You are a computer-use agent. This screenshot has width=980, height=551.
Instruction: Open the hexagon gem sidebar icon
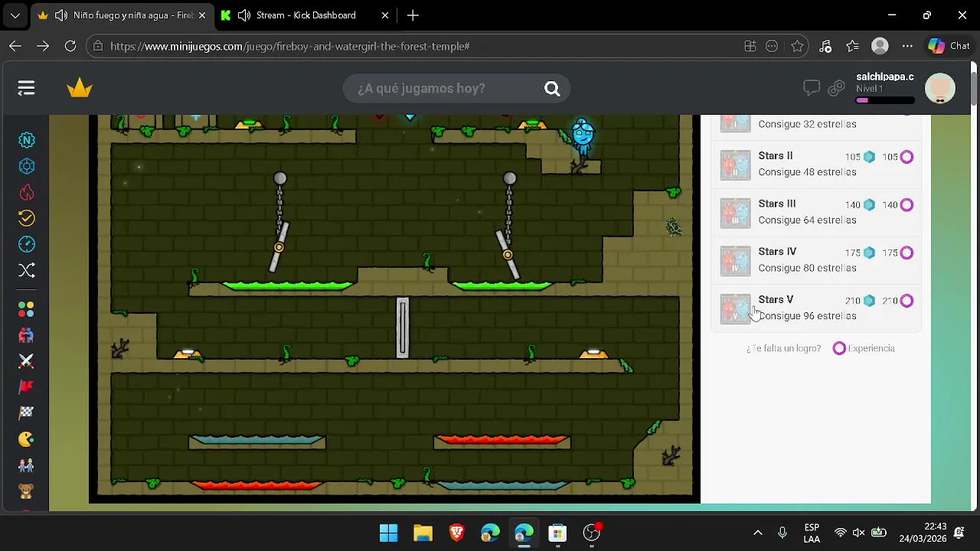(27, 166)
